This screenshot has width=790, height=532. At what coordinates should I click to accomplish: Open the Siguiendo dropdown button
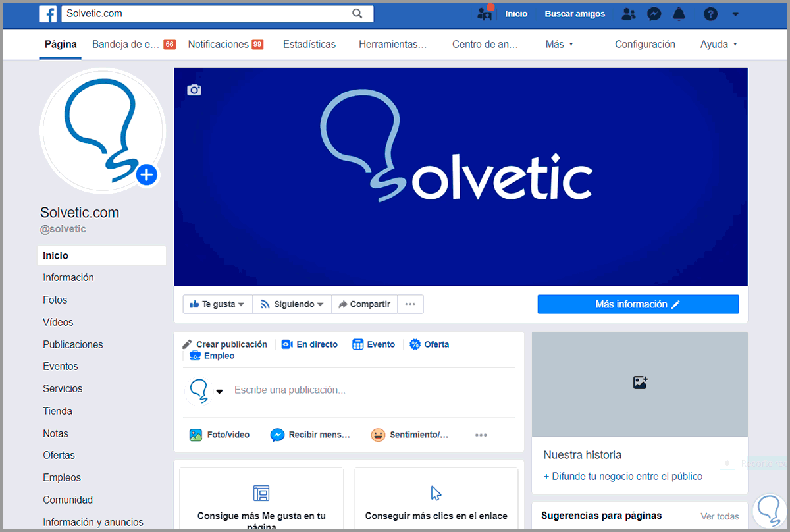coord(292,304)
